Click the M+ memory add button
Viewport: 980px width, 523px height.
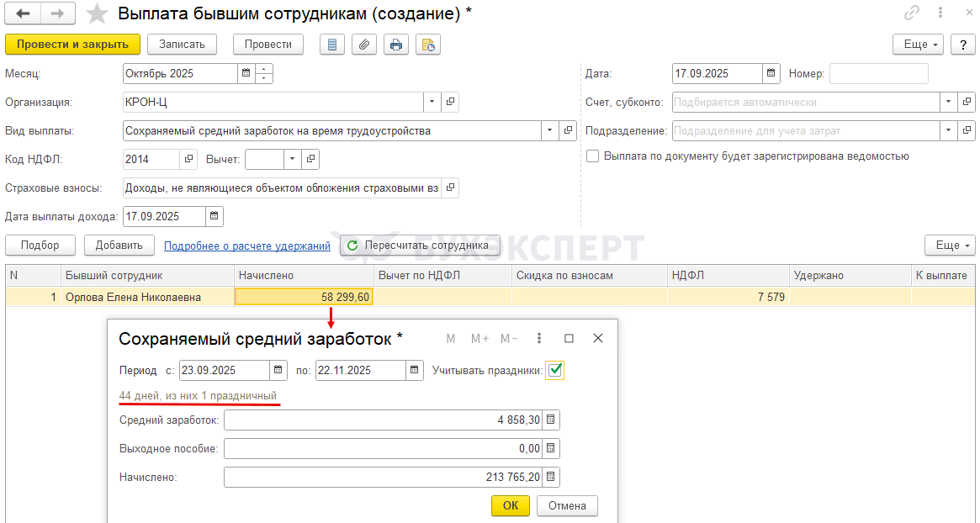click(479, 338)
